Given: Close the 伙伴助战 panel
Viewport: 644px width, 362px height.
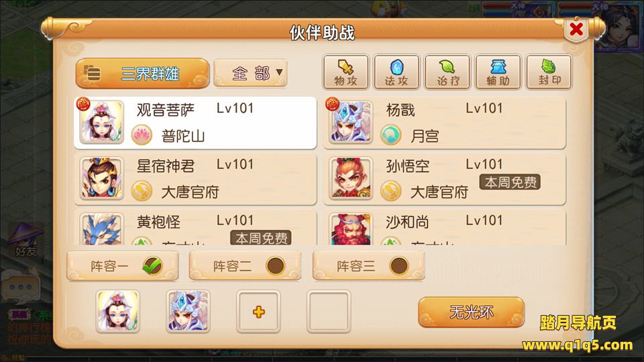Looking at the screenshot, I should click(x=576, y=29).
